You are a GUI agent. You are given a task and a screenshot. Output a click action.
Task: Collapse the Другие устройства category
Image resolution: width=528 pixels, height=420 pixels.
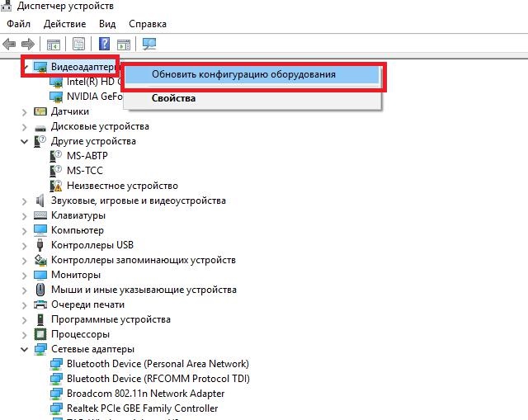pyautogui.click(x=24, y=142)
